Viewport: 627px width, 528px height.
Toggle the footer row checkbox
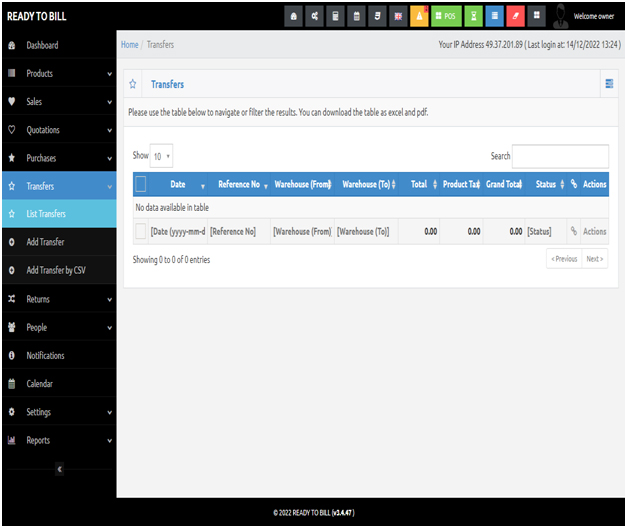[x=140, y=231]
